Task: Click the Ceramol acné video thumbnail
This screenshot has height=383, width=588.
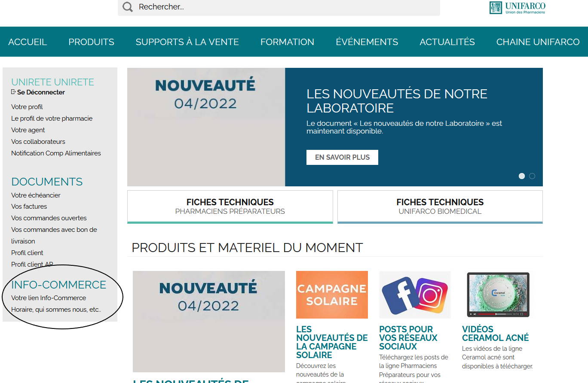Action: [498, 295]
